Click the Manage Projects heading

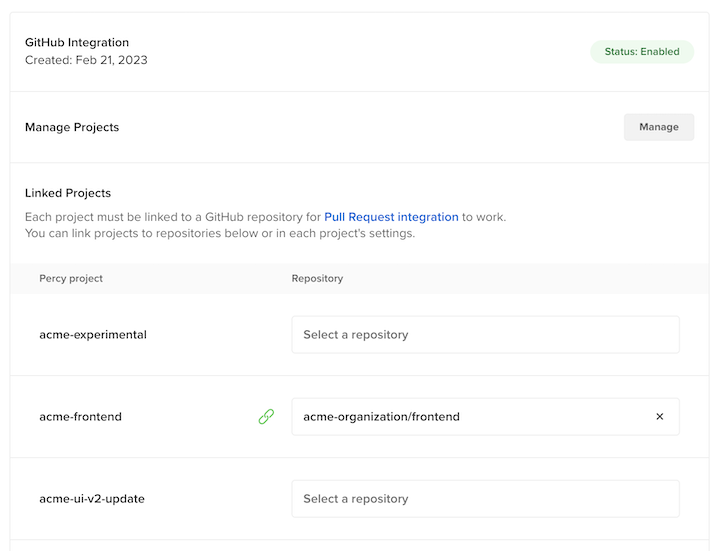tap(72, 127)
